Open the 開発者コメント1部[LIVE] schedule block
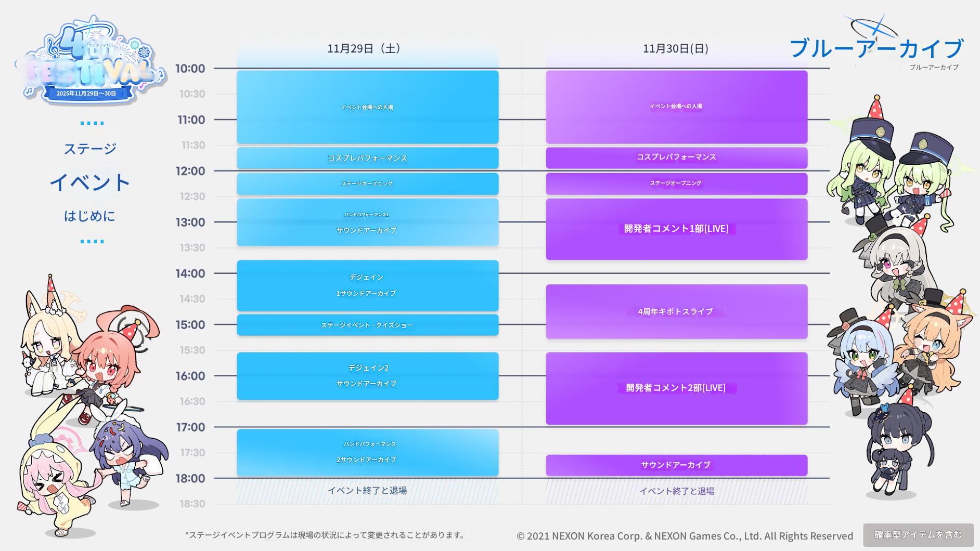 [x=676, y=229]
